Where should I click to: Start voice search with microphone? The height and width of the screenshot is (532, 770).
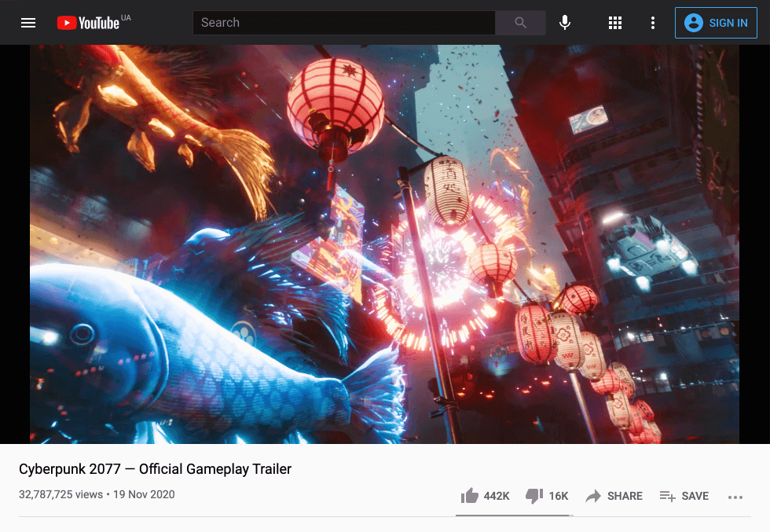click(565, 23)
